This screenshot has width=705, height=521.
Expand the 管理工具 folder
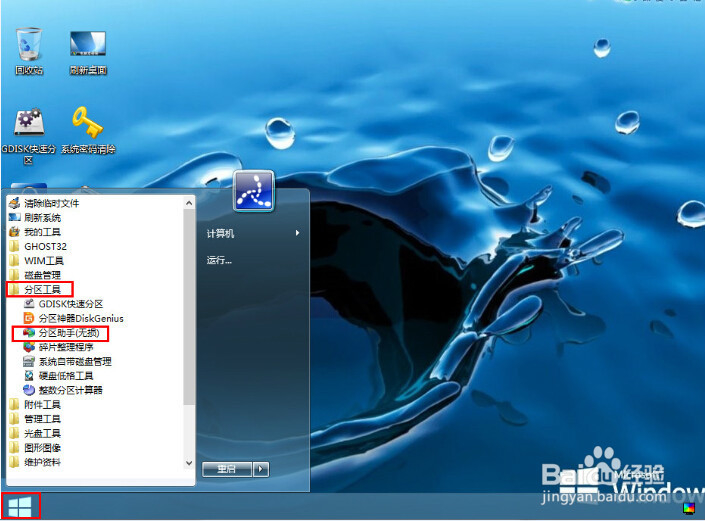(35, 419)
